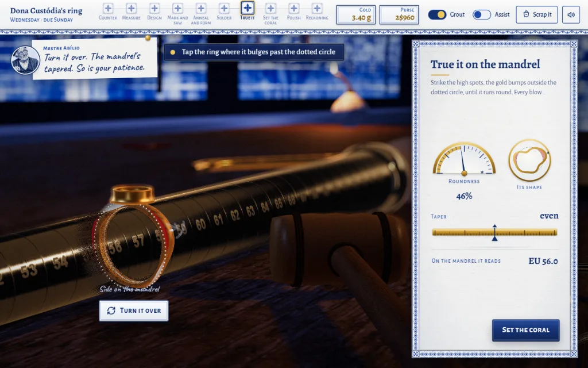Select the Reckoning step icon
The width and height of the screenshot is (588, 368).
pos(317,8)
